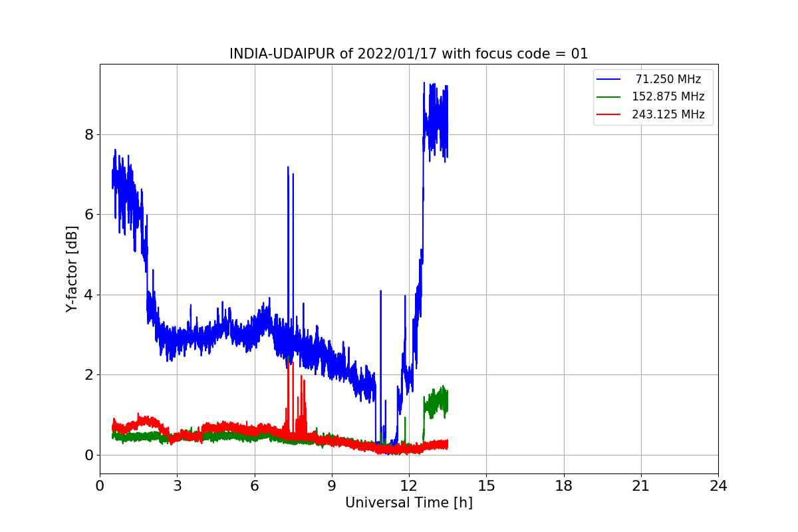Select the 243.125 MHz legend label

[668, 114]
